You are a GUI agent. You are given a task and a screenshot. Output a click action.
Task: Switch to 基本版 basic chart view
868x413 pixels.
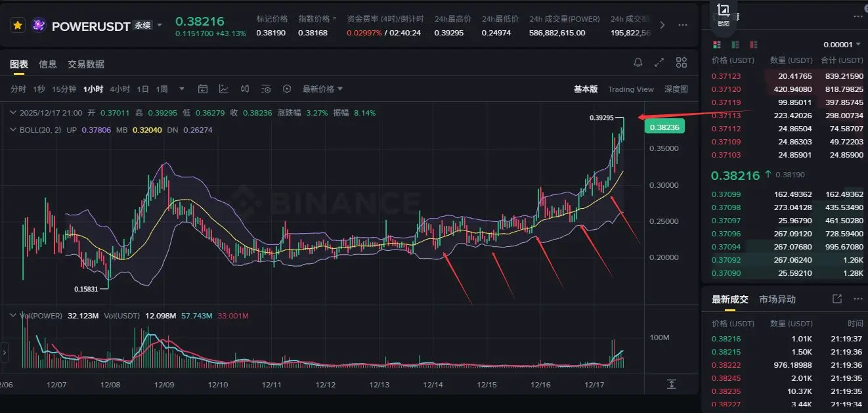(x=586, y=89)
